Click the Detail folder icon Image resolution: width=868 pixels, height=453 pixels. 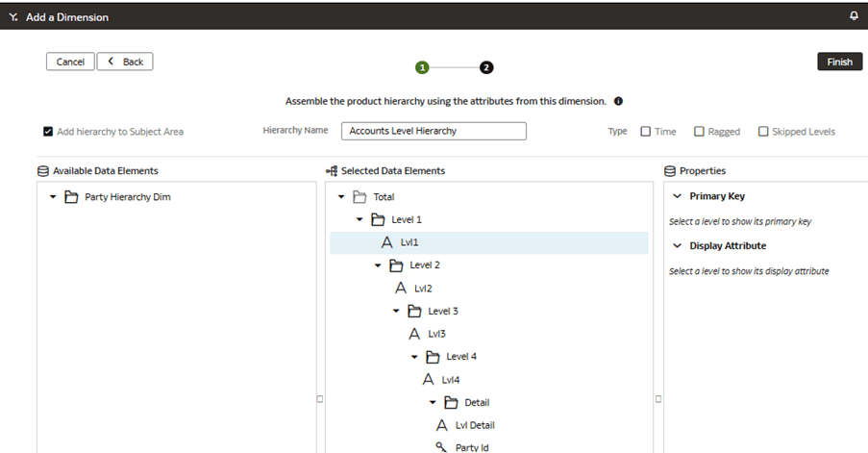[x=451, y=402]
